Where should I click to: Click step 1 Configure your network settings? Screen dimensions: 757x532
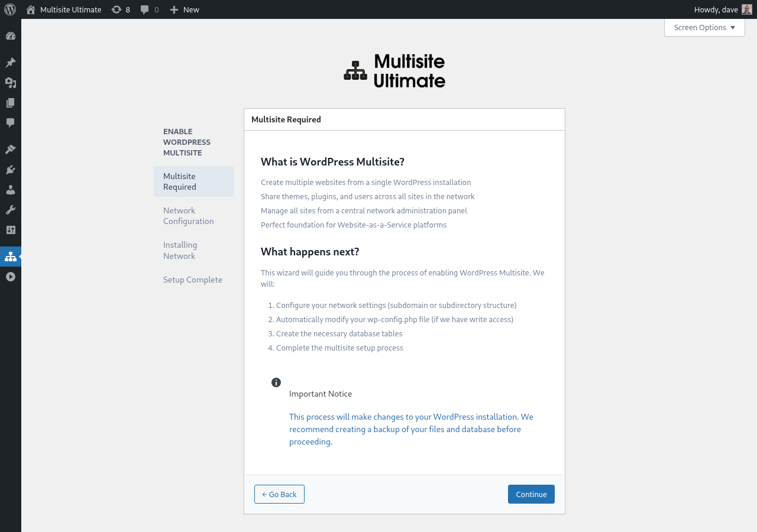tap(396, 305)
